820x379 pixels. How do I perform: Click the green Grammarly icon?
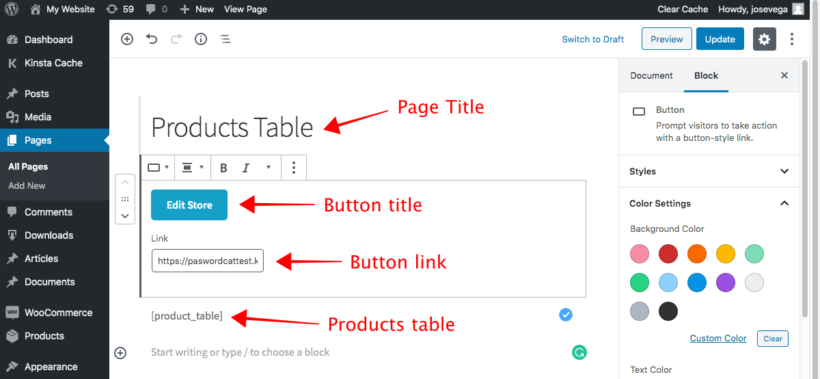pos(579,352)
